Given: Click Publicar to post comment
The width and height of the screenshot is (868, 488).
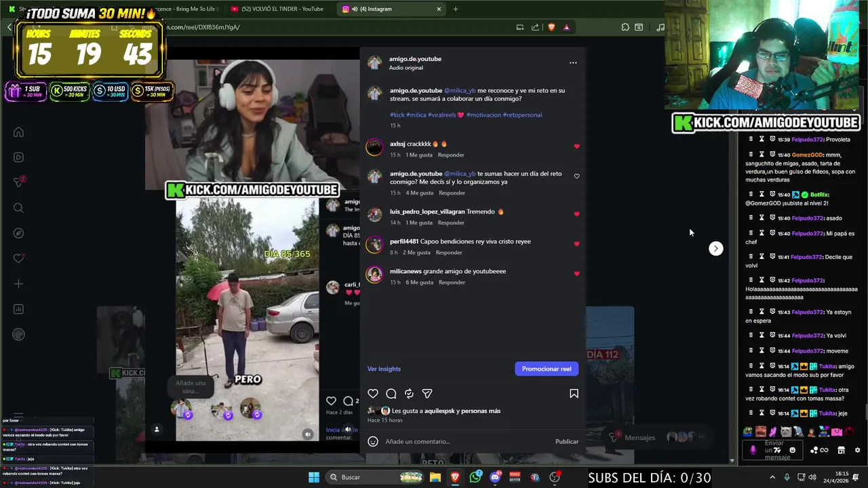Looking at the screenshot, I should [567, 441].
